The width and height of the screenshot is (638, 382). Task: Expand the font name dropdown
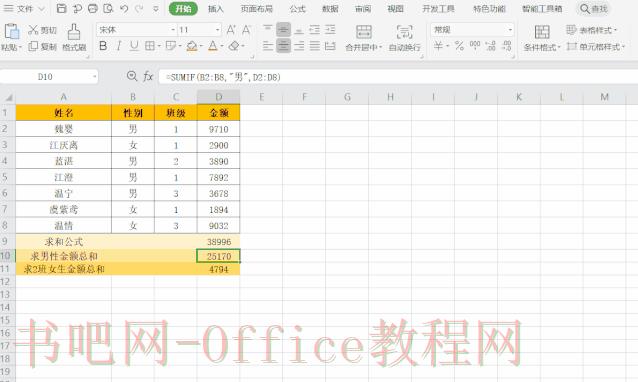(173, 30)
